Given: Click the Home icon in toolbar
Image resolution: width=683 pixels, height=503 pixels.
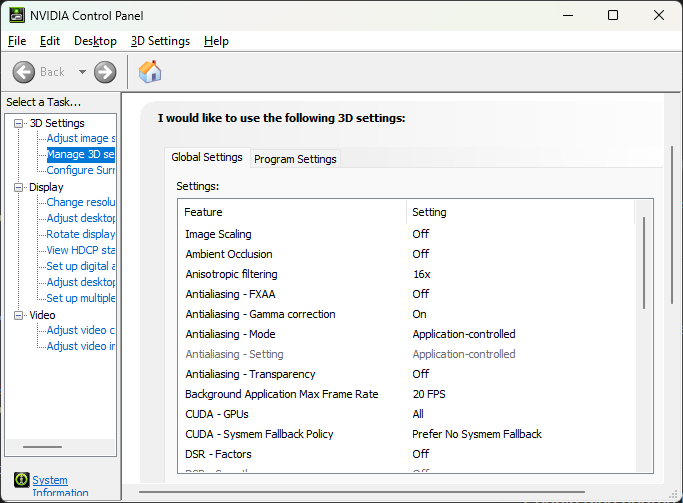Looking at the screenshot, I should (150, 72).
